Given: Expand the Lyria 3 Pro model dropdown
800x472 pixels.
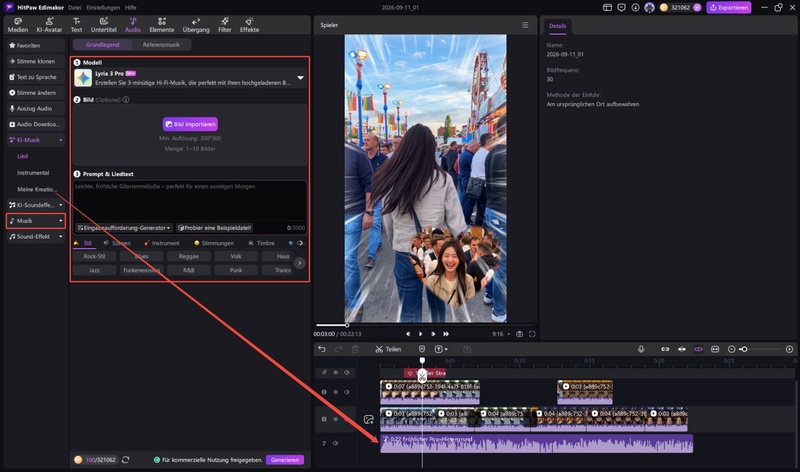Looking at the screenshot, I should [x=301, y=78].
